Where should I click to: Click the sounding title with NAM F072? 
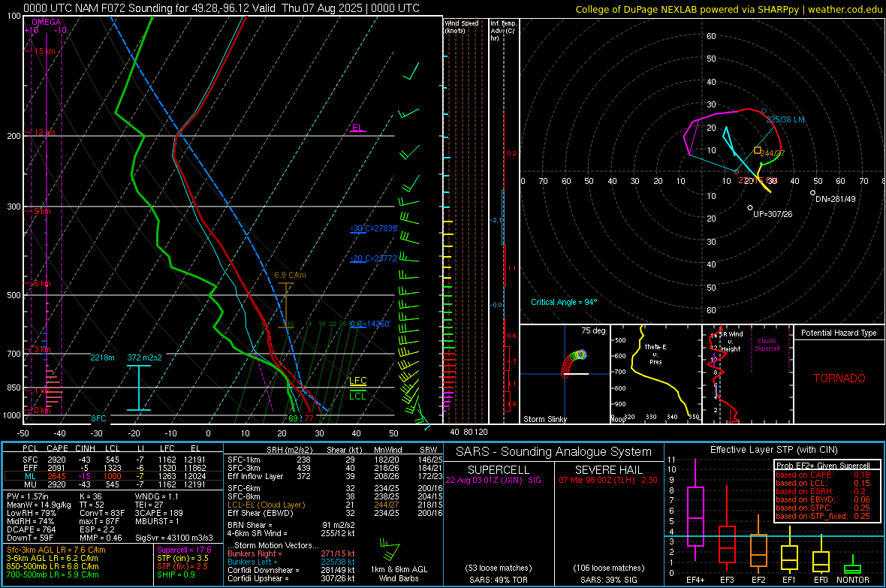point(221,8)
